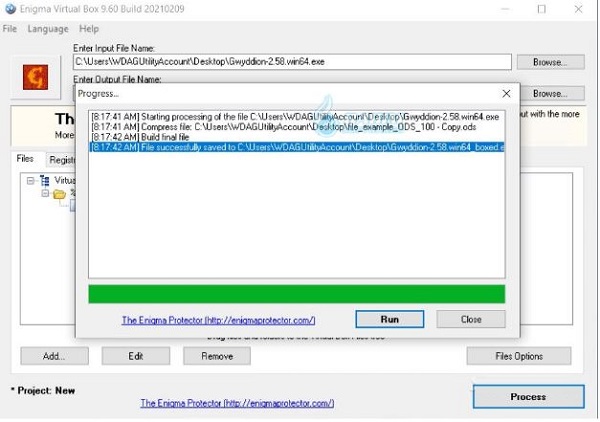This screenshot has width=600, height=422.
Task: Collapse the folder node in the files tree
Action: (45, 194)
